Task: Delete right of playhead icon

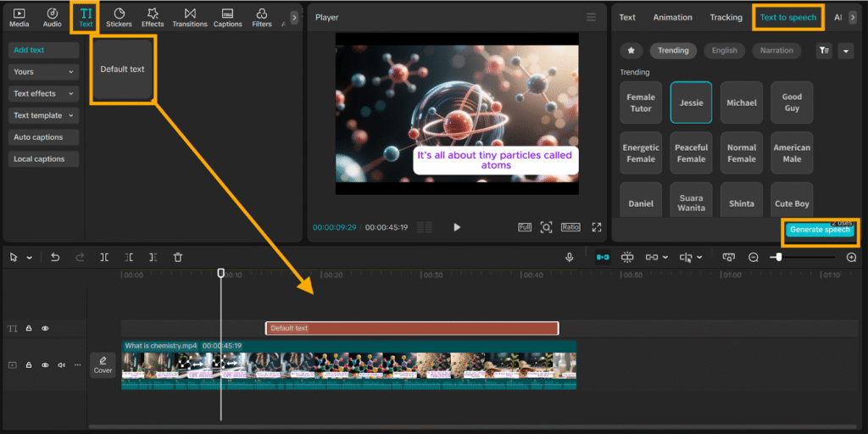Action: coord(153,257)
